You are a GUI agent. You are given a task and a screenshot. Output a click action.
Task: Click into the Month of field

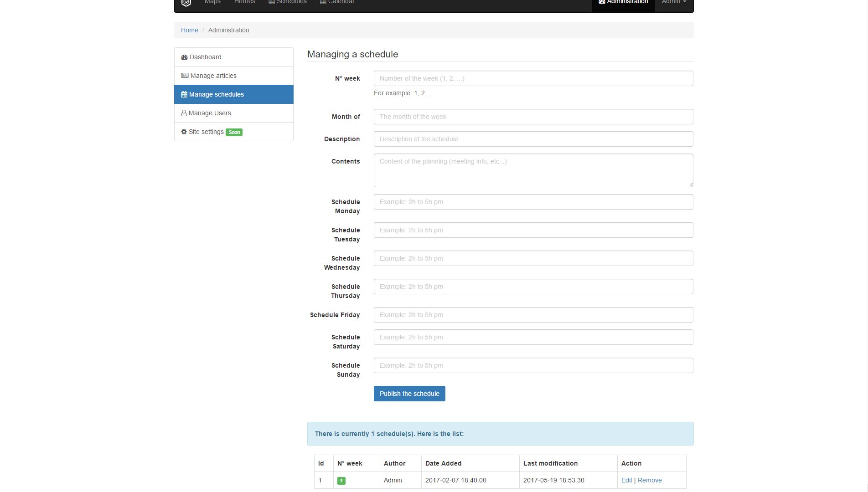click(533, 117)
